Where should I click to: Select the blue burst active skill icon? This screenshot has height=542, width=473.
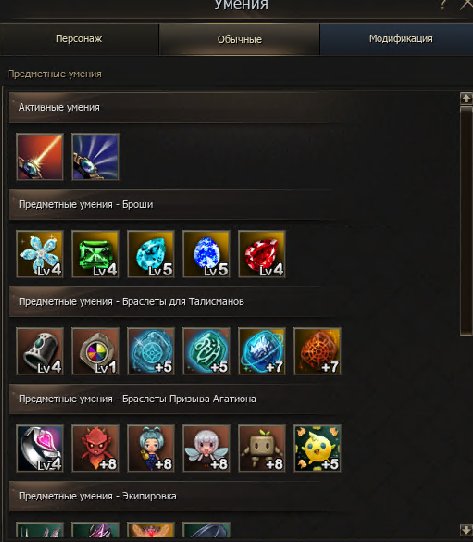(95, 157)
